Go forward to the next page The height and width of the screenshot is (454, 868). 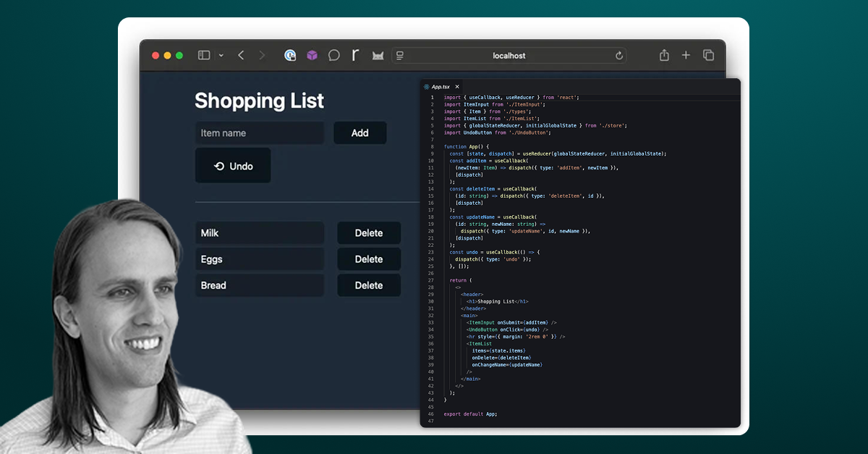point(262,56)
